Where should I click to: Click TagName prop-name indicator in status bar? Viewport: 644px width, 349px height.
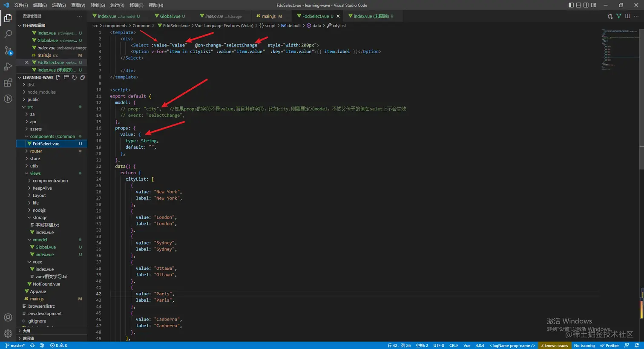(512, 346)
